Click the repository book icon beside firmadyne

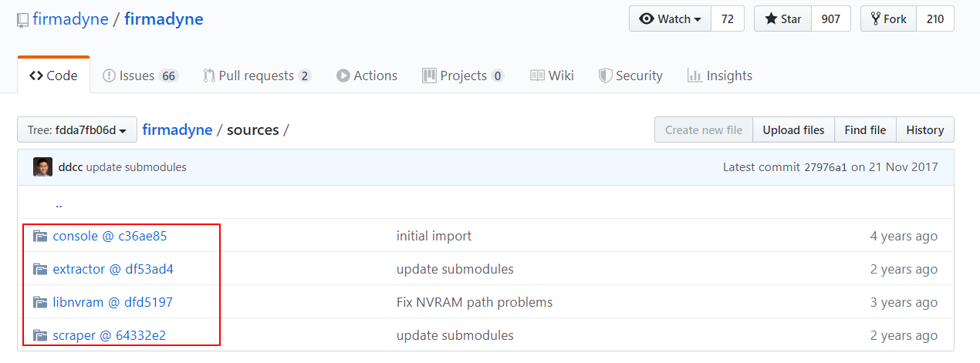23,20
